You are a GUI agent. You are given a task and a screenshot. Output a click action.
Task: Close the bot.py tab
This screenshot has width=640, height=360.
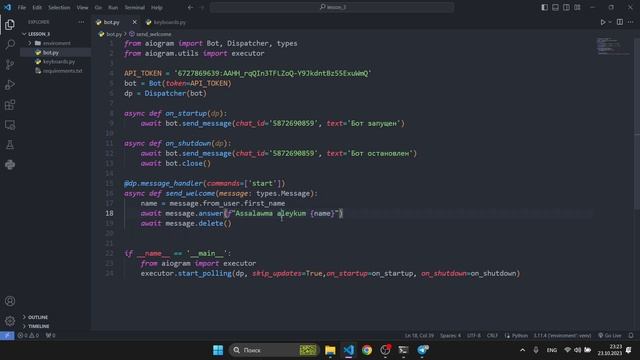click(x=134, y=22)
